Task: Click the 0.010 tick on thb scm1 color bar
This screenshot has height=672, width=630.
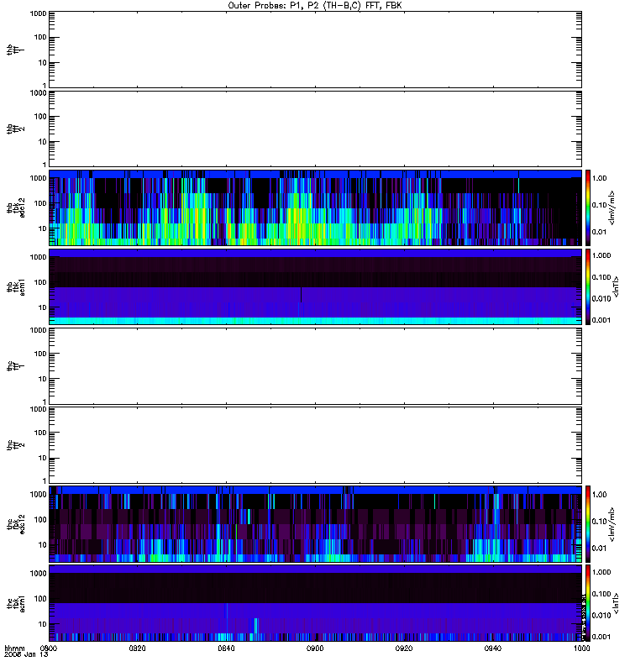Action: coord(601,299)
